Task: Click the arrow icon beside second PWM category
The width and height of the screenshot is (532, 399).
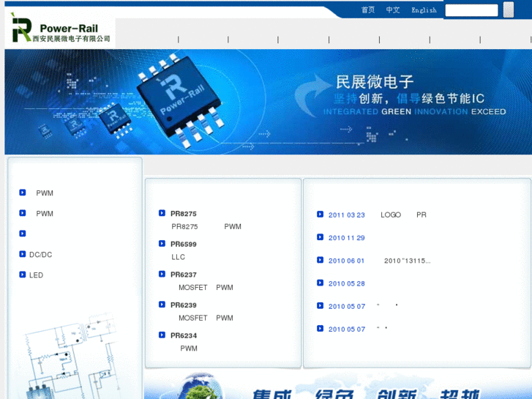Action: point(23,213)
